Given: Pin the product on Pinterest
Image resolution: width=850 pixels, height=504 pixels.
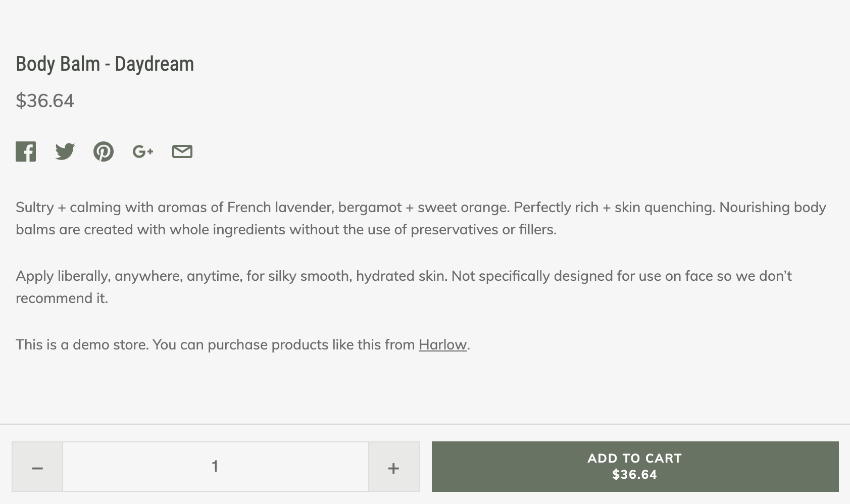Looking at the screenshot, I should click(x=104, y=152).
